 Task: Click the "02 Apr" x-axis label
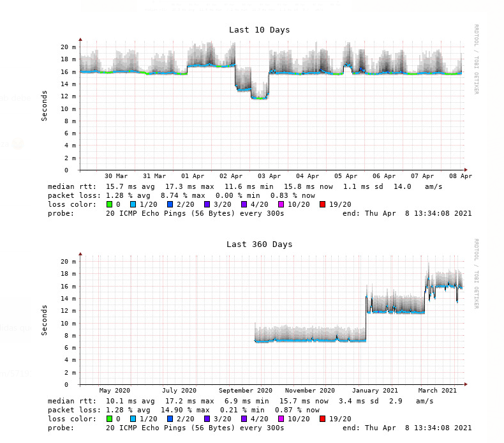point(231,176)
